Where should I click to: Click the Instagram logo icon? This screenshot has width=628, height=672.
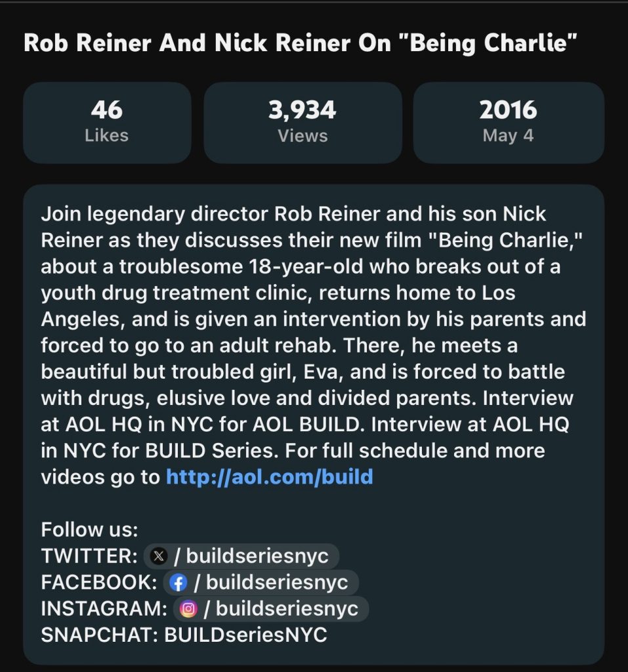(x=188, y=609)
